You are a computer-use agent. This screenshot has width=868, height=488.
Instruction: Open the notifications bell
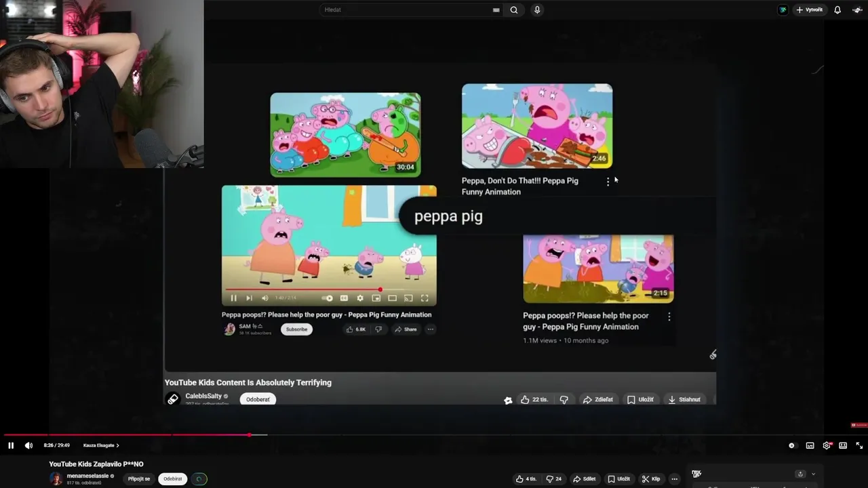coord(837,10)
